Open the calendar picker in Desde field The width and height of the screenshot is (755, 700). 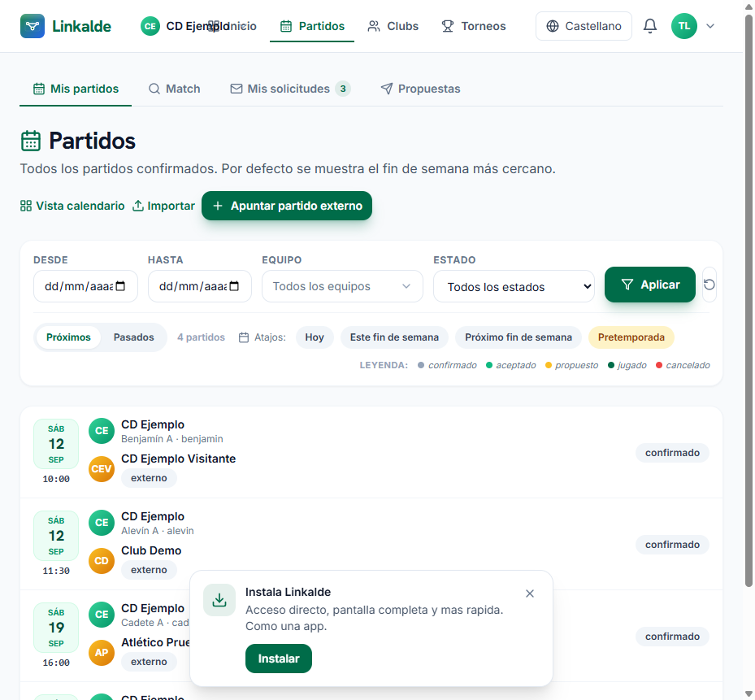[x=121, y=286]
